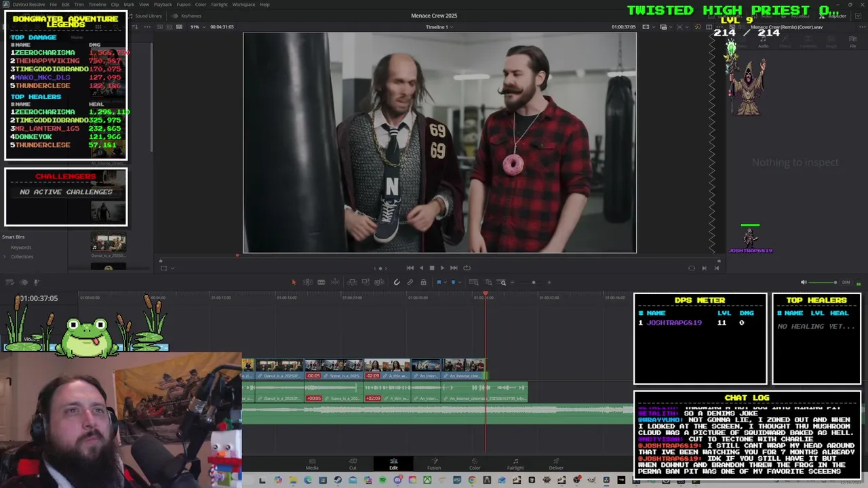Open the Timeline menu

pos(98,5)
